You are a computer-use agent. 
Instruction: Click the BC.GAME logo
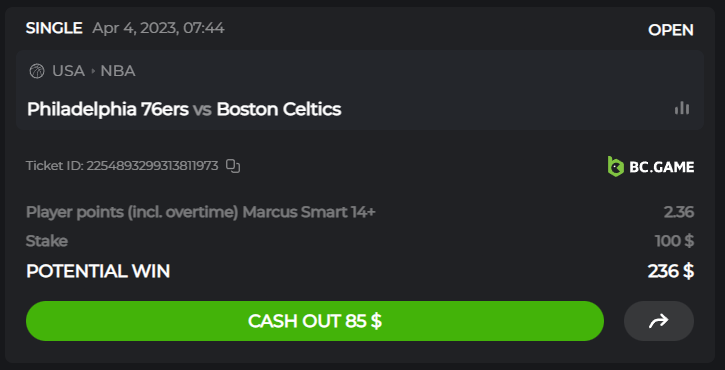pyautogui.click(x=651, y=166)
